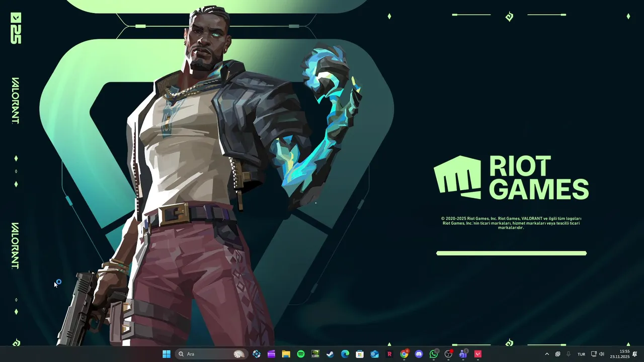
Task: Open the clock showing 15:55
Action: (620, 354)
